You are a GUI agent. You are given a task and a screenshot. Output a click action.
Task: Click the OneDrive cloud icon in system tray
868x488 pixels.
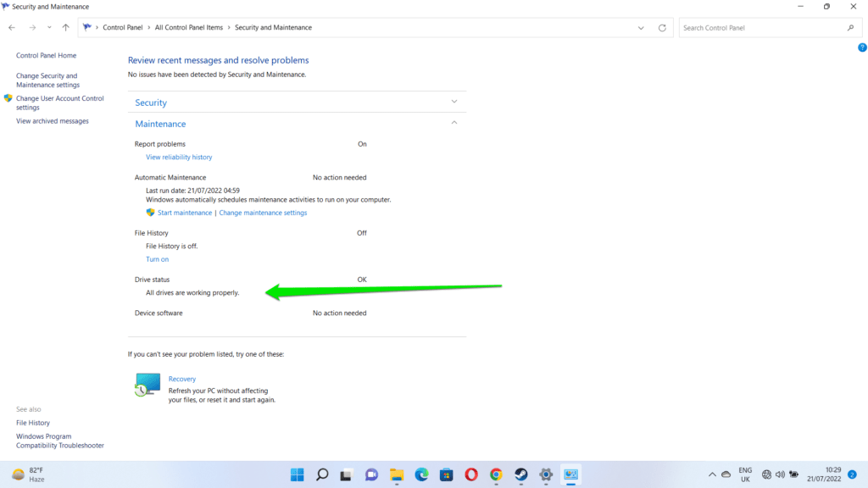click(726, 474)
